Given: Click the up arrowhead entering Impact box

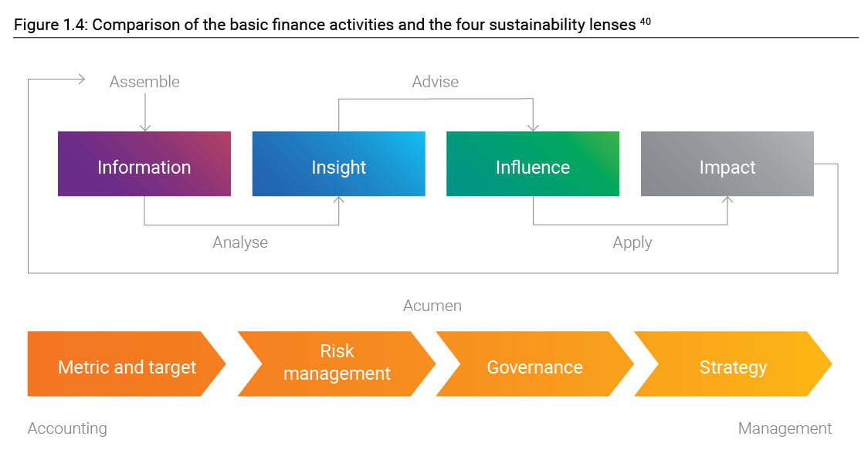Looking at the screenshot, I should (727, 200).
